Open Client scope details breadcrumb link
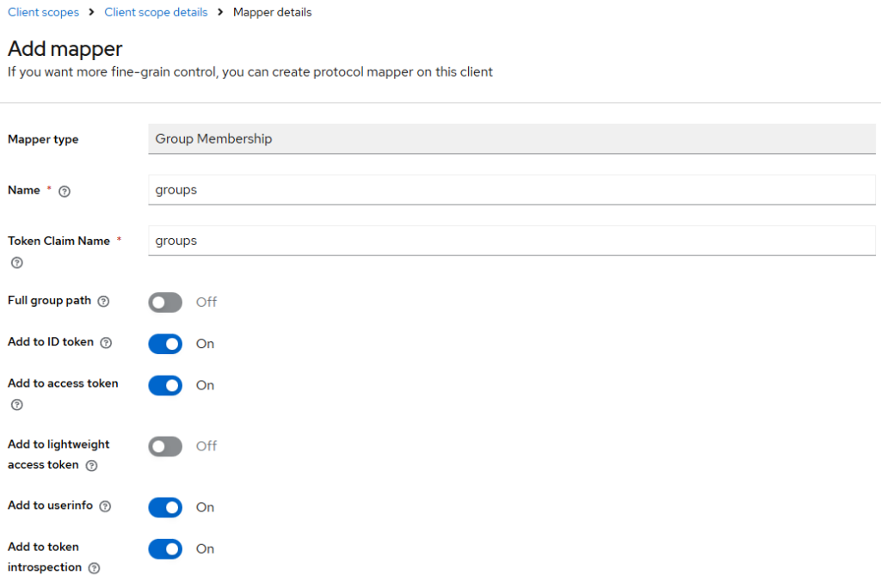881x588 pixels. point(156,13)
